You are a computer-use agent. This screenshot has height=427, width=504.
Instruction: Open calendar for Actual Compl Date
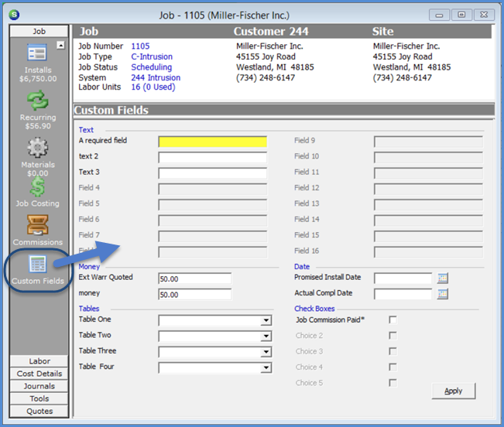point(443,294)
